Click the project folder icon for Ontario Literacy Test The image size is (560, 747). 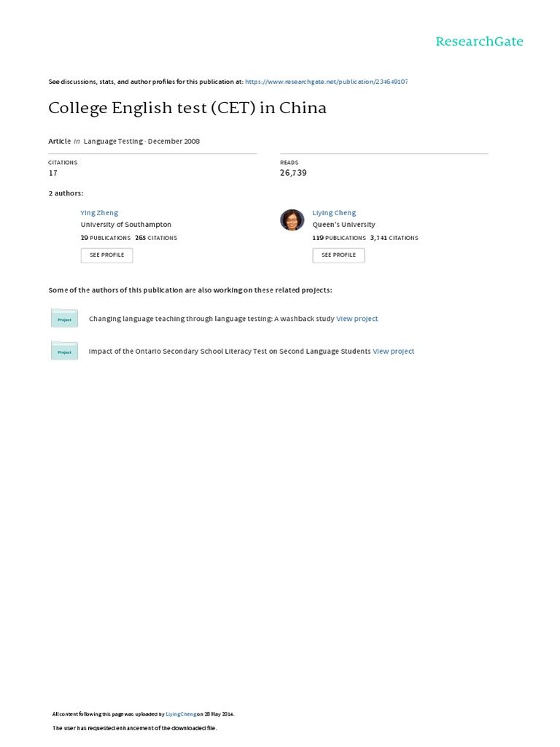pos(64,351)
